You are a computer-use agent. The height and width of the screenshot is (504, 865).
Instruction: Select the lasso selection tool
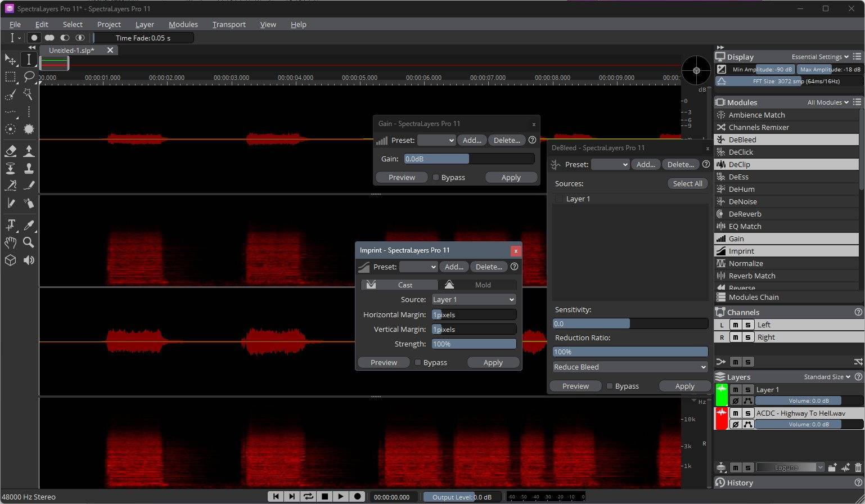coord(29,76)
